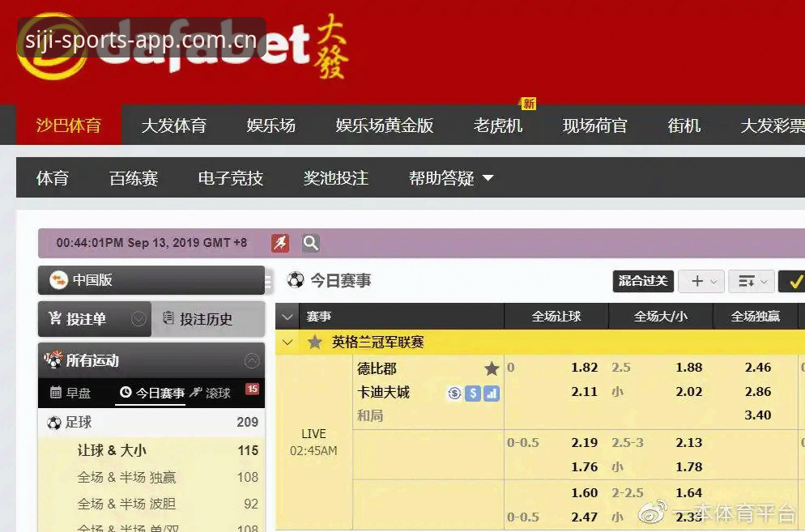Bet 卡迪夫城 handicap odds 2.11
Image resolution: width=805 pixels, height=532 pixels.
(x=584, y=392)
